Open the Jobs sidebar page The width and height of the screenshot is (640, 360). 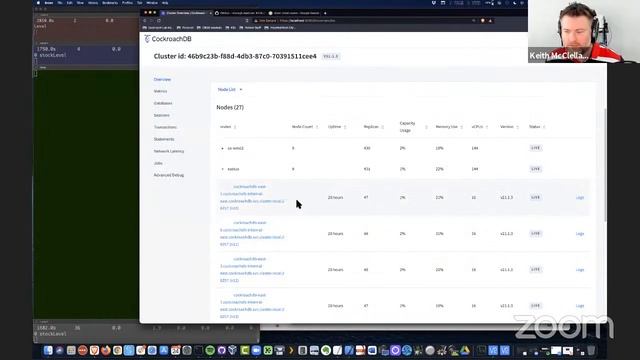coord(158,163)
